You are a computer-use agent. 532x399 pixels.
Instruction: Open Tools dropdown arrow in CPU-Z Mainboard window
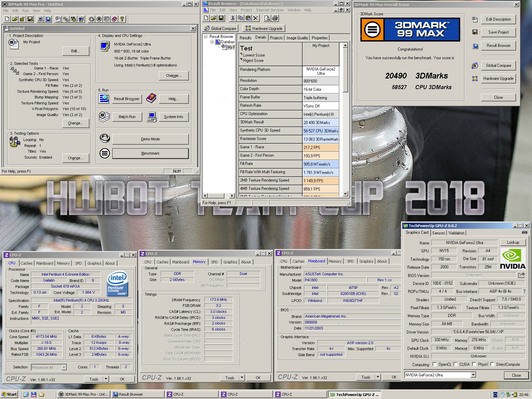(x=378, y=377)
